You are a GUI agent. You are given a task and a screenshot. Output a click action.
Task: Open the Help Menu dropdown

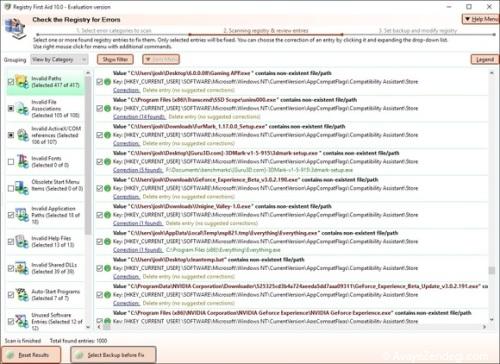pyautogui.click(x=481, y=19)
